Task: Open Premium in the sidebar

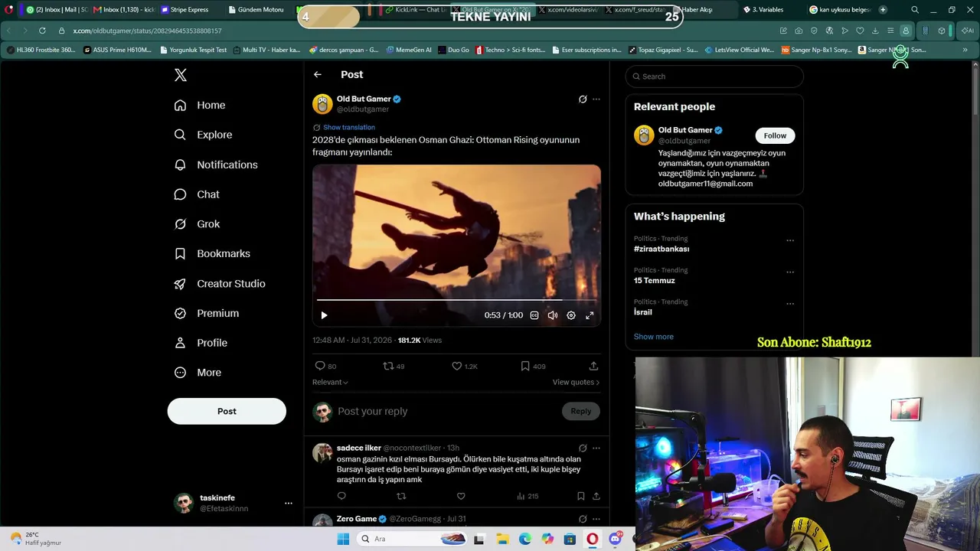Action: pyautogui.click(x=207, y=313)
